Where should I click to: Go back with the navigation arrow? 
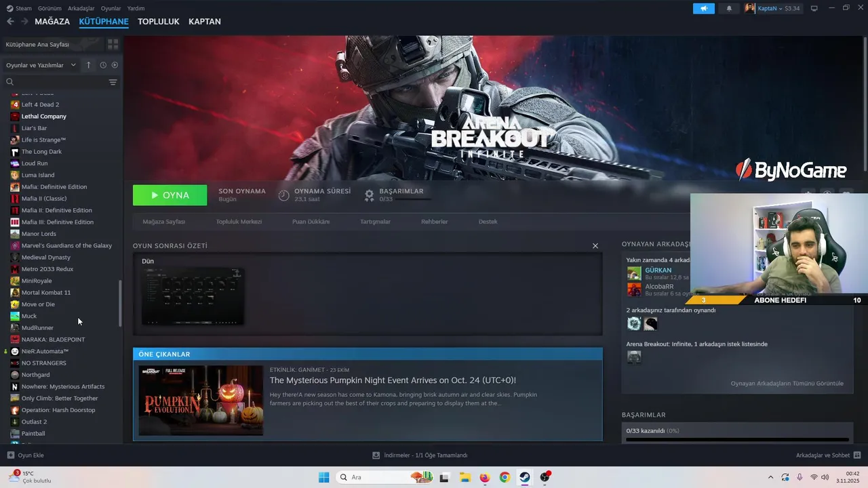10,22
